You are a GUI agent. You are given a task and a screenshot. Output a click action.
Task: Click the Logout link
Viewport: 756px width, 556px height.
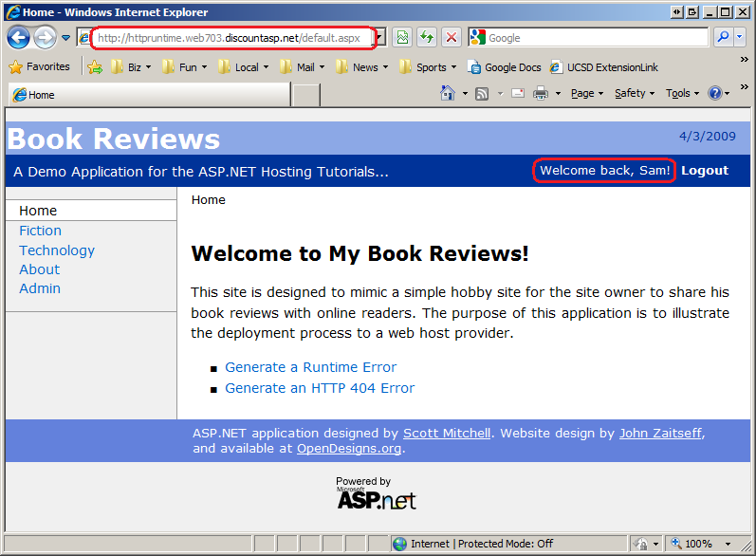pos(704,171)
